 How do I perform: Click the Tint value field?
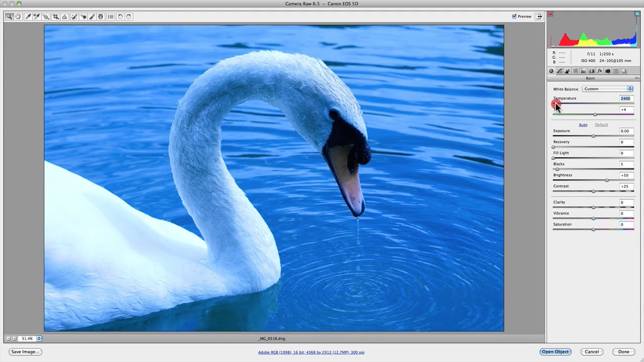626,110
